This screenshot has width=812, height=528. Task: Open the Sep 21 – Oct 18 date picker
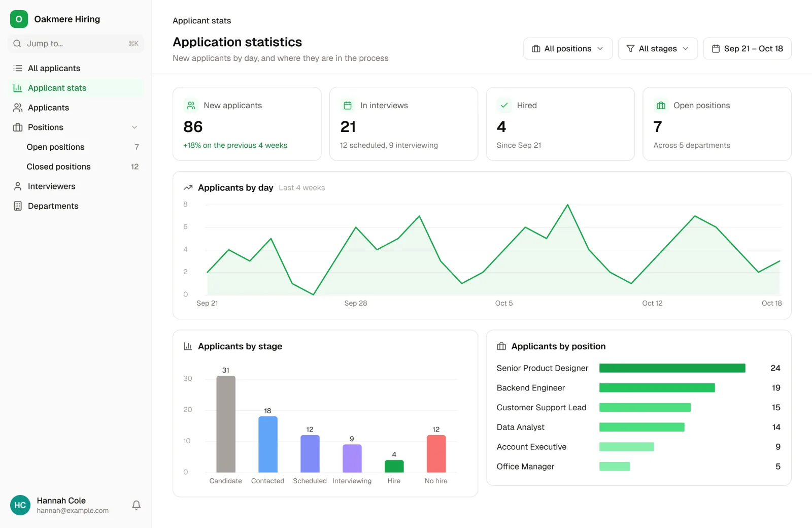pyautogui.click(x=747, y=49)
